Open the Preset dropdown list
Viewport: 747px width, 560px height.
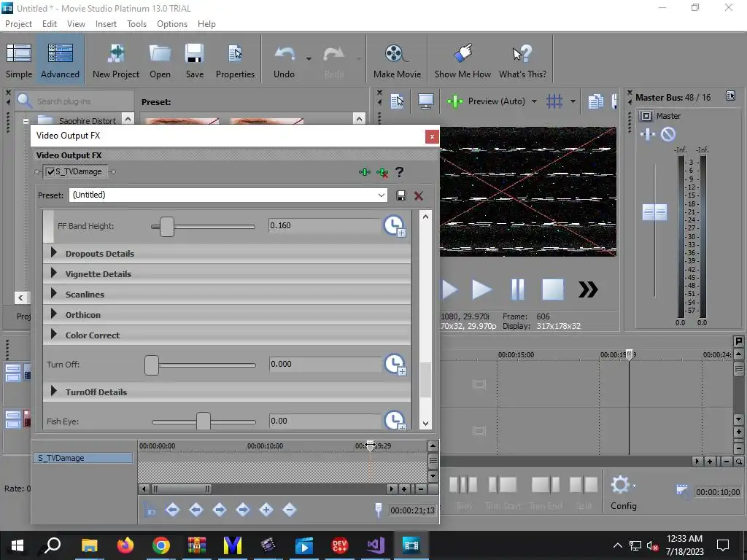(381, 195)
